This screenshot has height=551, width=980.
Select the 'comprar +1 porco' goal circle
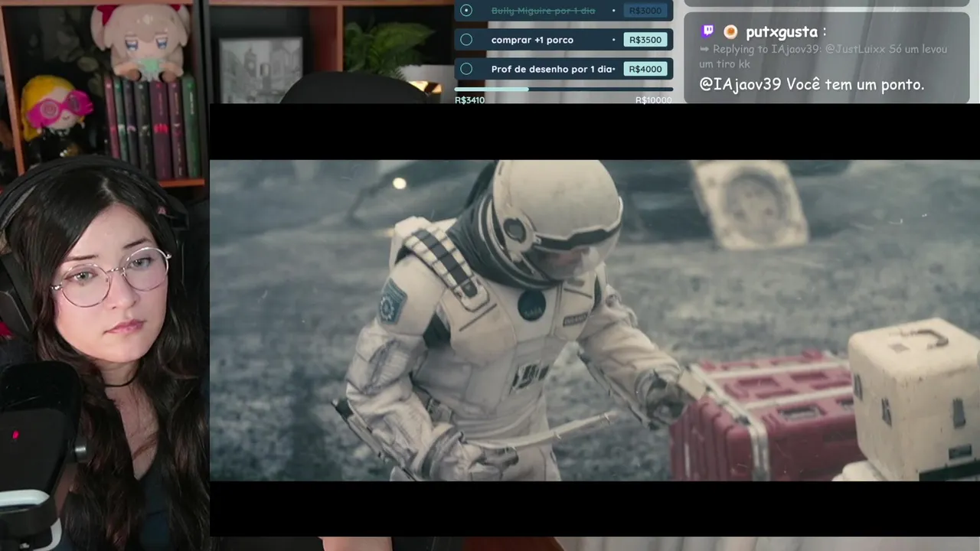pyautogui.click(x=466, y=40)
